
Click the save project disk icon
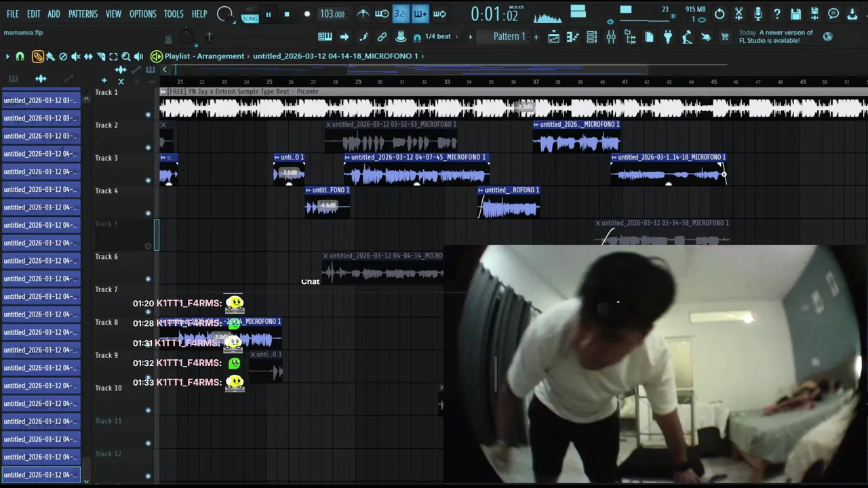pos(795,14)
